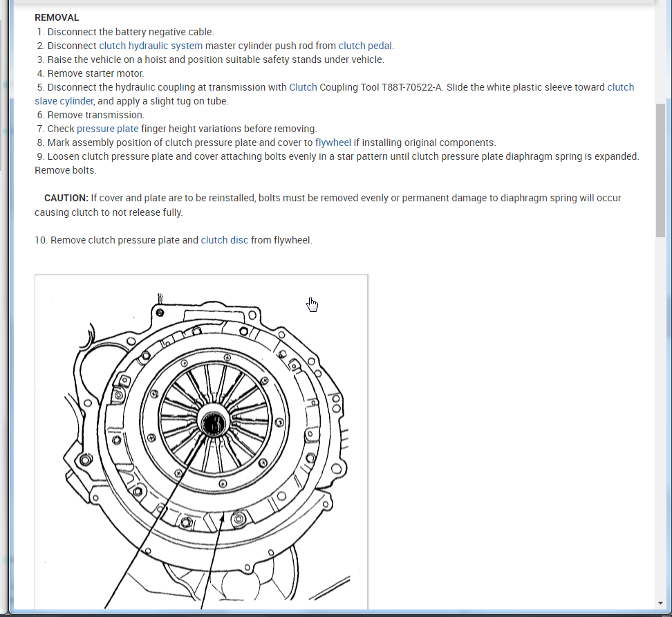Open the clutch hydraulic system link
Screen dimensions: 672x617
click(151, 46)
